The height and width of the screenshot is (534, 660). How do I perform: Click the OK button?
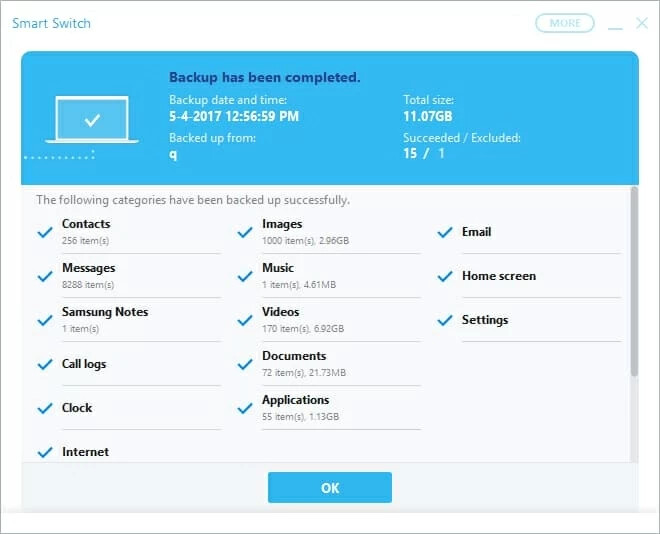pyautogui.click(x=329, y=487)
